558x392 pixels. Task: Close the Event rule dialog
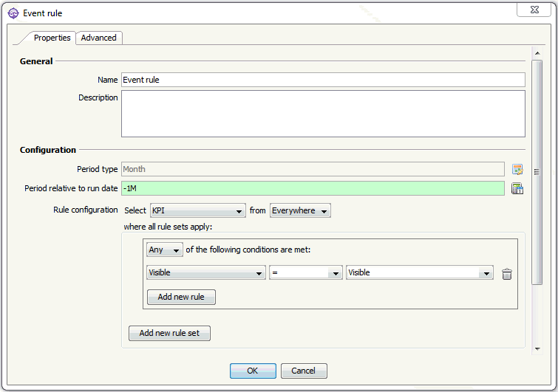[x=534, y=10]
